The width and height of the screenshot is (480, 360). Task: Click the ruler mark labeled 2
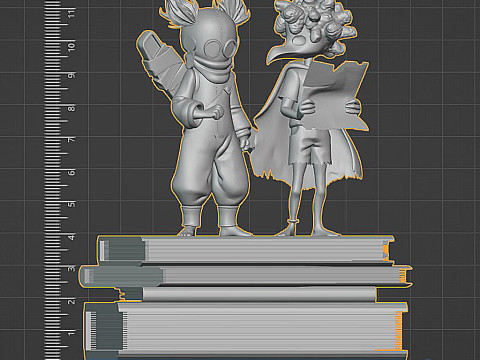tap(71, 302)
